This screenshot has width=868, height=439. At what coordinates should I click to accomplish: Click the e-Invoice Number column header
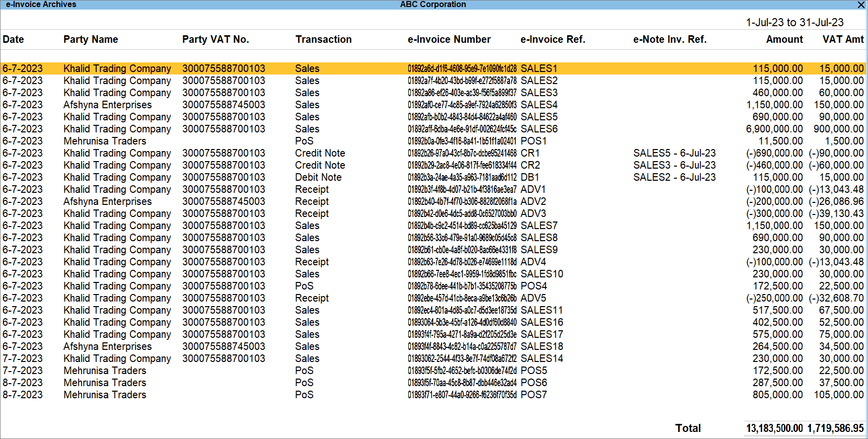[x=449, y=39]
